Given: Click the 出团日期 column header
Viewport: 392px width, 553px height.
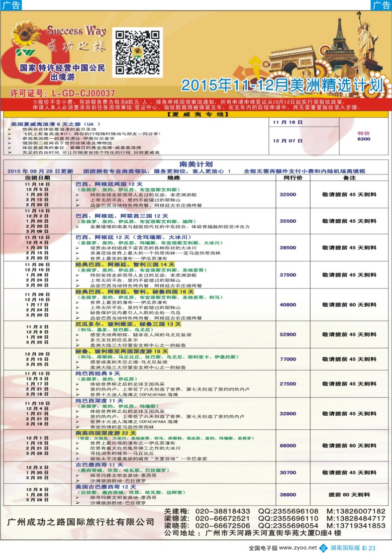Looking at the screenshot, I should tap(37, 178).
